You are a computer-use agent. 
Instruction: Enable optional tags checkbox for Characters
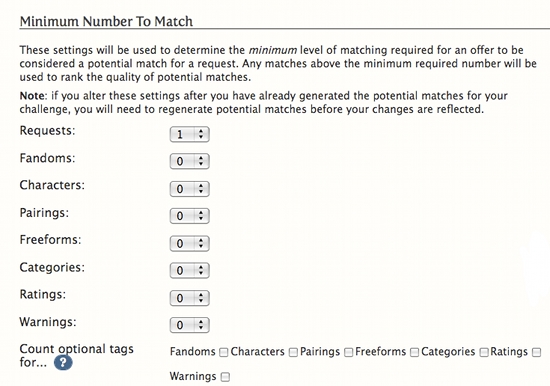click(293, 352)
